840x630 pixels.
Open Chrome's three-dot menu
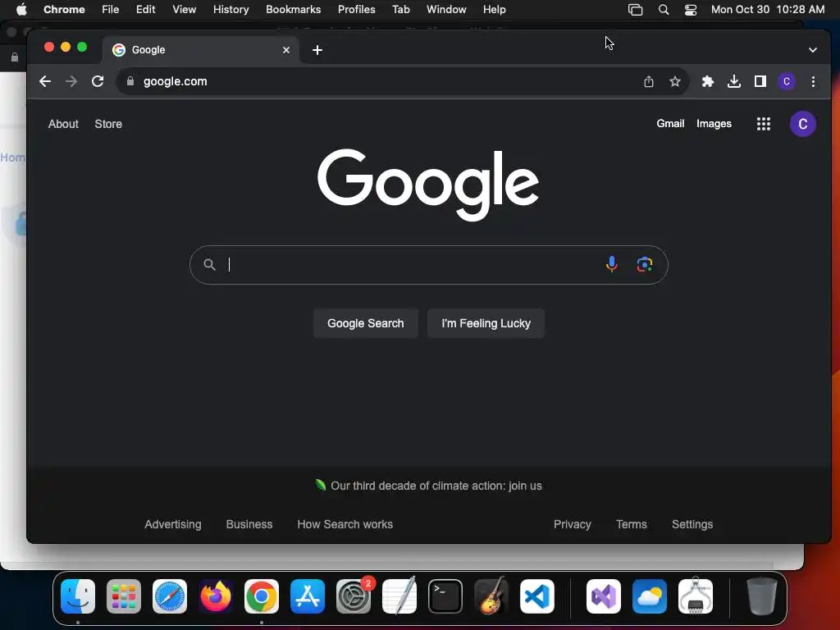tap(813, 81)
